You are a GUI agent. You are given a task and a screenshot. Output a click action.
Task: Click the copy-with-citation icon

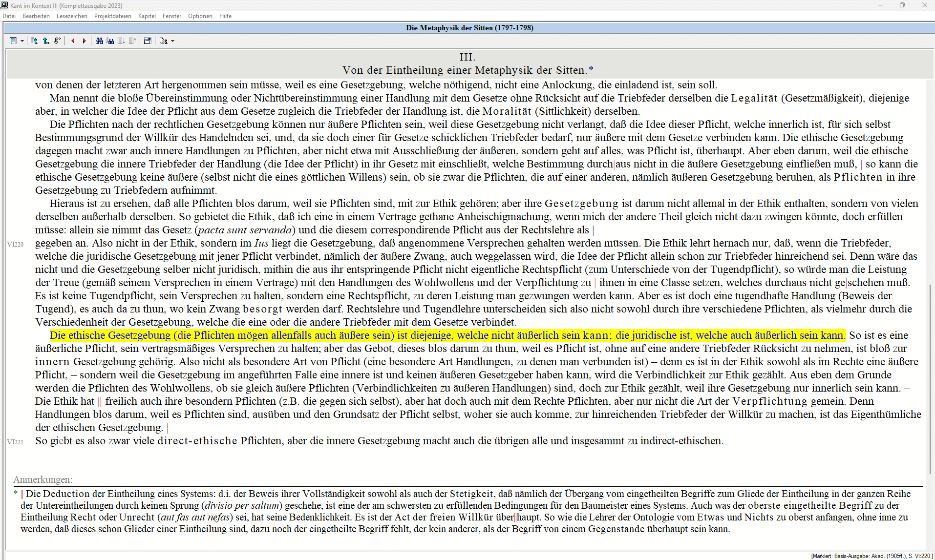coord(163,41)
